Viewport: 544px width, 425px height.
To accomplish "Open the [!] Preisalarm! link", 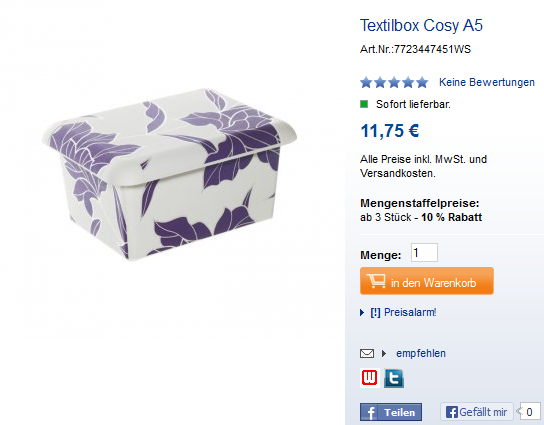I will pos(403,313).
